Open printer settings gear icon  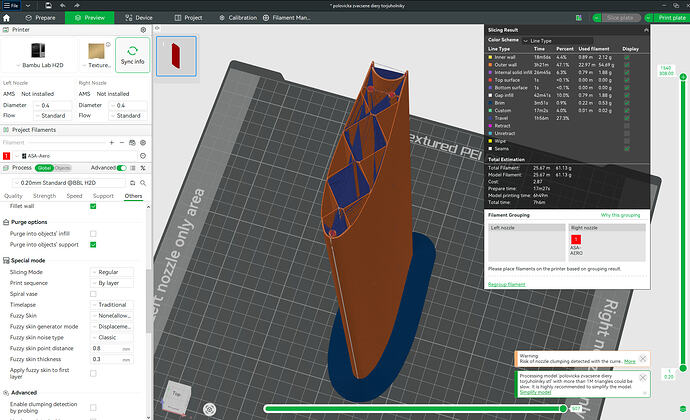point(143,30)
